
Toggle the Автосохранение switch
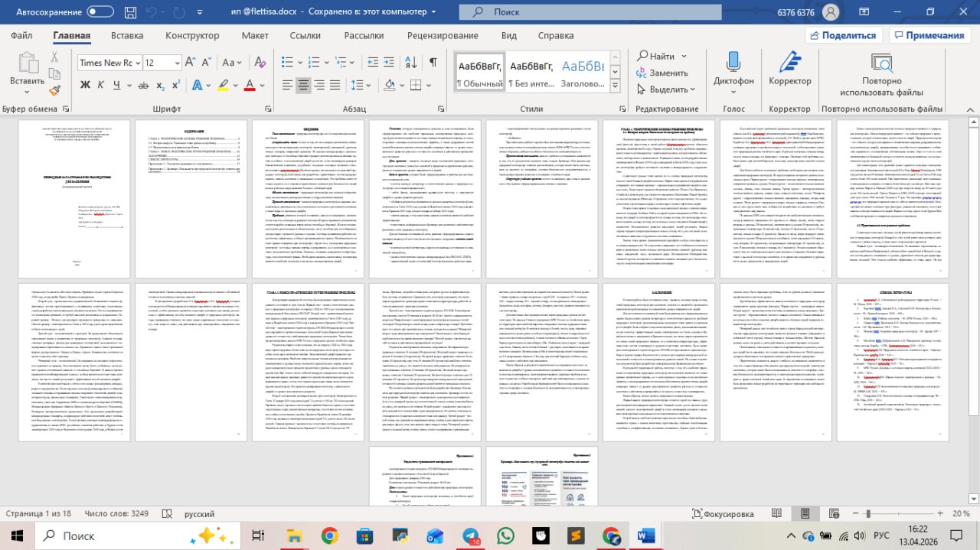click(100, 11)
